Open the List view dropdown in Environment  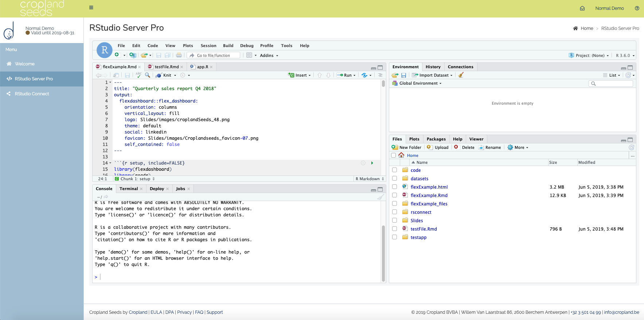tap(612, 75)
